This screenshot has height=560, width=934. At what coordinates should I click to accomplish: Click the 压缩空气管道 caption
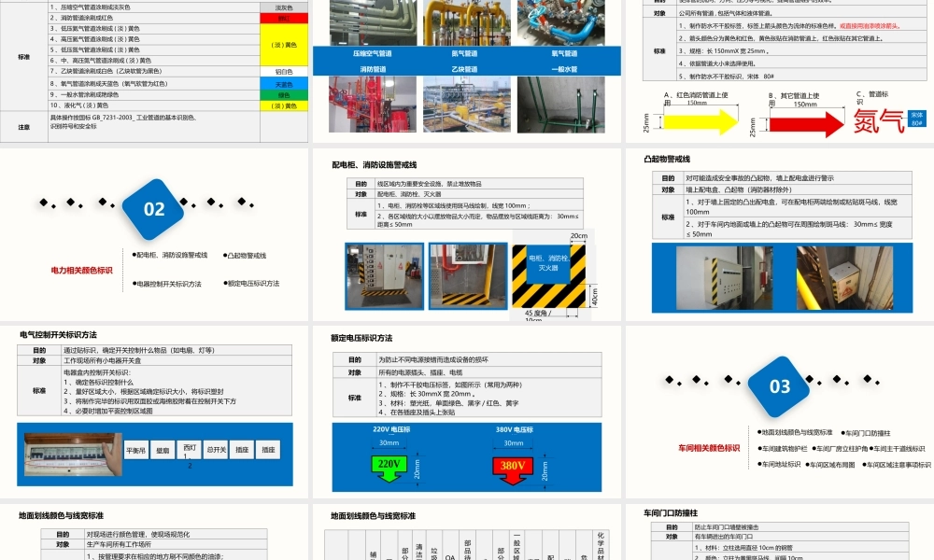373,53
